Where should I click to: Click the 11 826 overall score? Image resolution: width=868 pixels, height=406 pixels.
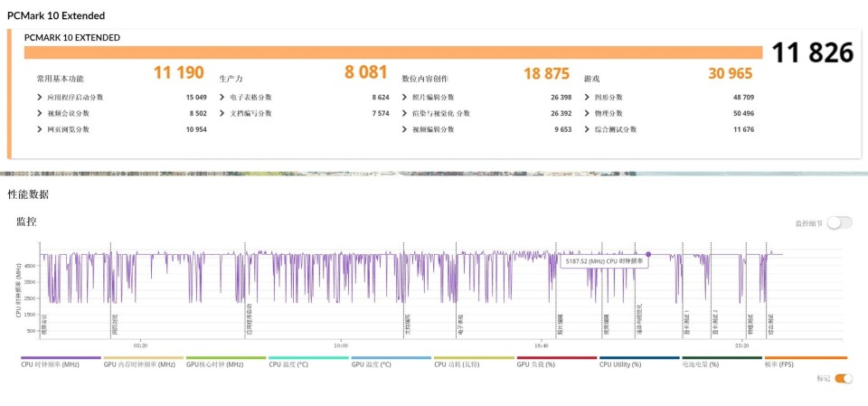coord(813,52)
